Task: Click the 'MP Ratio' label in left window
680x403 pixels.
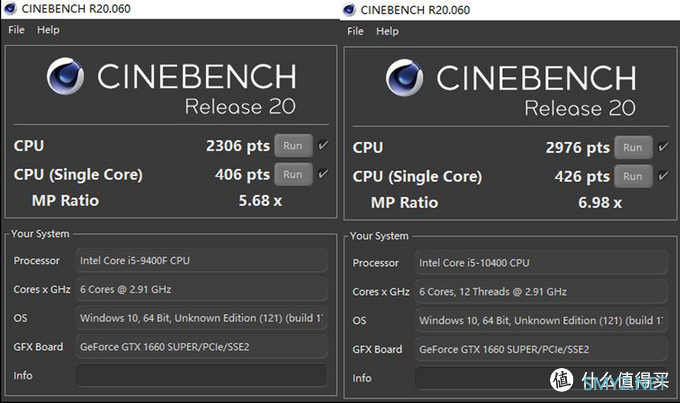Action: click(65, 201)
